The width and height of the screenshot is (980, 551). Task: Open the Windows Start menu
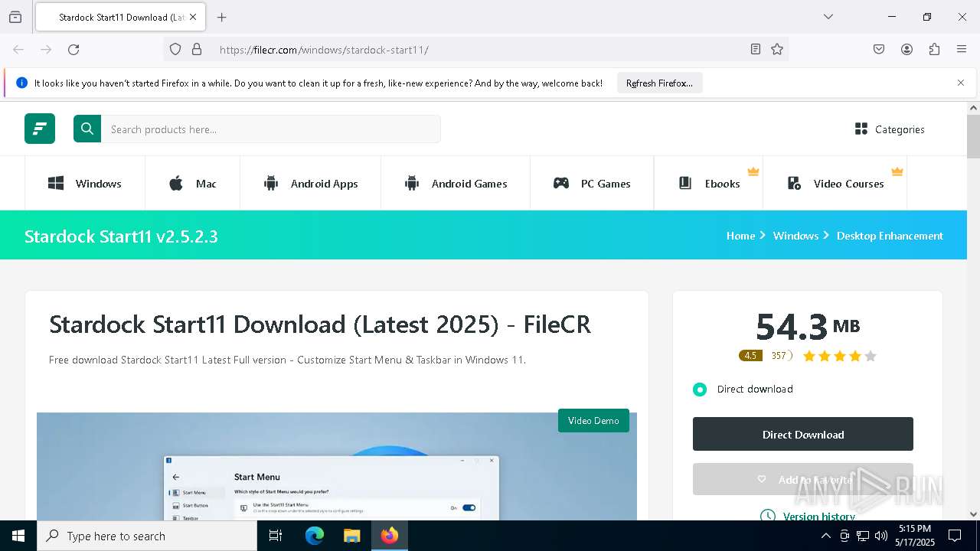click(18, 536)
